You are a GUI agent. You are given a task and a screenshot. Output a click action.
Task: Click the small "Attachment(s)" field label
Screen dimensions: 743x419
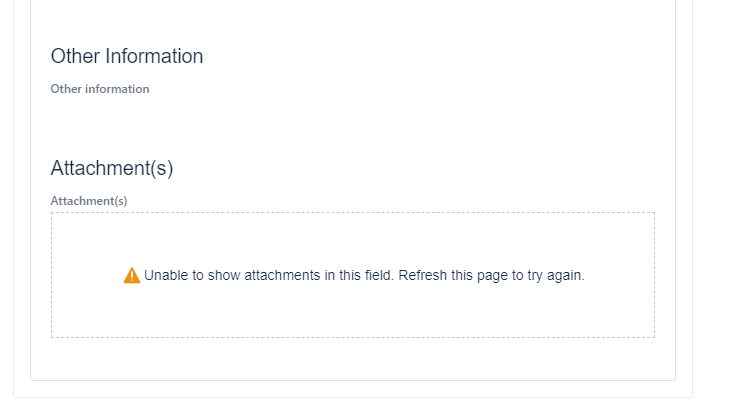(x=89, y=201)
